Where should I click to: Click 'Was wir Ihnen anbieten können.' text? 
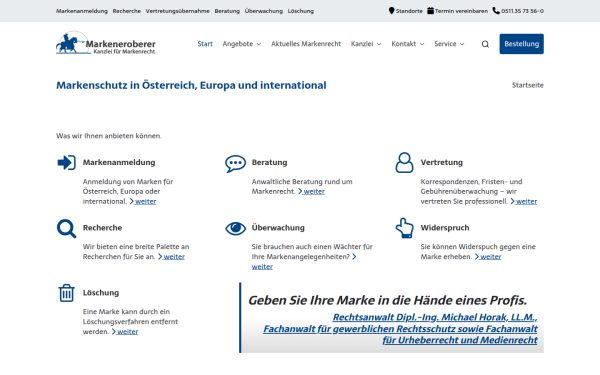pyautogui.click(x=109, y=136)
